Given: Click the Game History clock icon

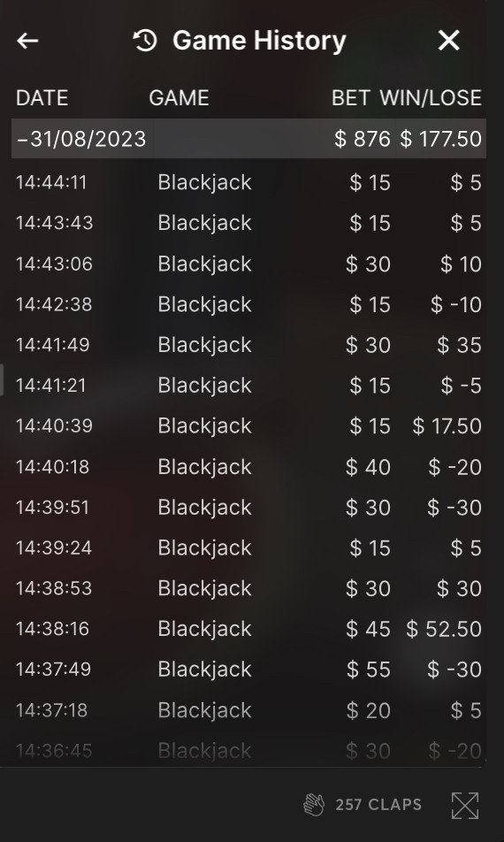Looking at the screenshot, I should click(145, 41).
